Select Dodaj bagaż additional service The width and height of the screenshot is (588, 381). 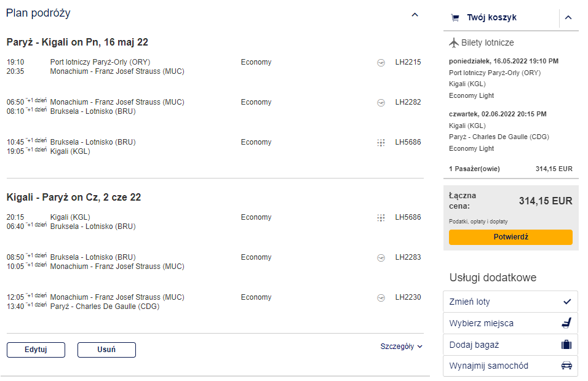tap(511, 345)
